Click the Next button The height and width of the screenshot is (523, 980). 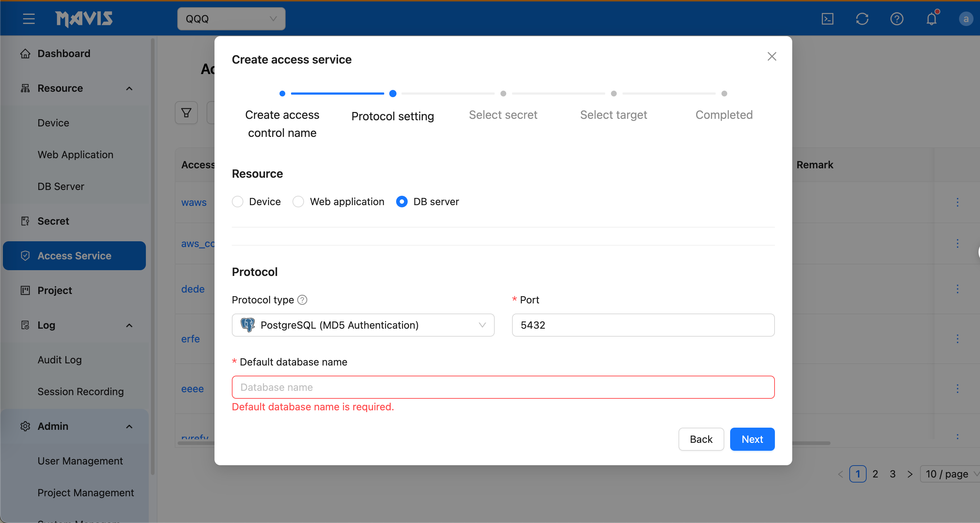pyautogui.click(x=752, y=439)
